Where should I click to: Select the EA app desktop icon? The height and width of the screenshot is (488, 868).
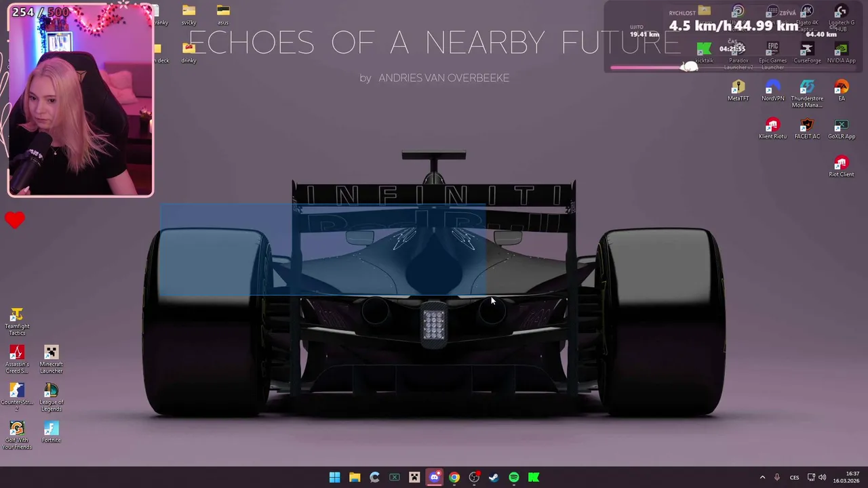tap(841, 91)
